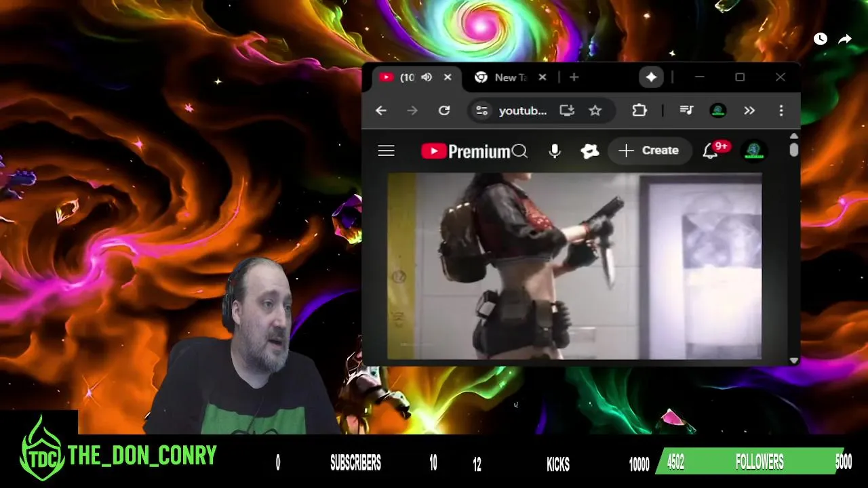The width and height of the screenshot is (868, 488).
Task: Switch to the New Tab tab
Action: (x=511, y=77)
